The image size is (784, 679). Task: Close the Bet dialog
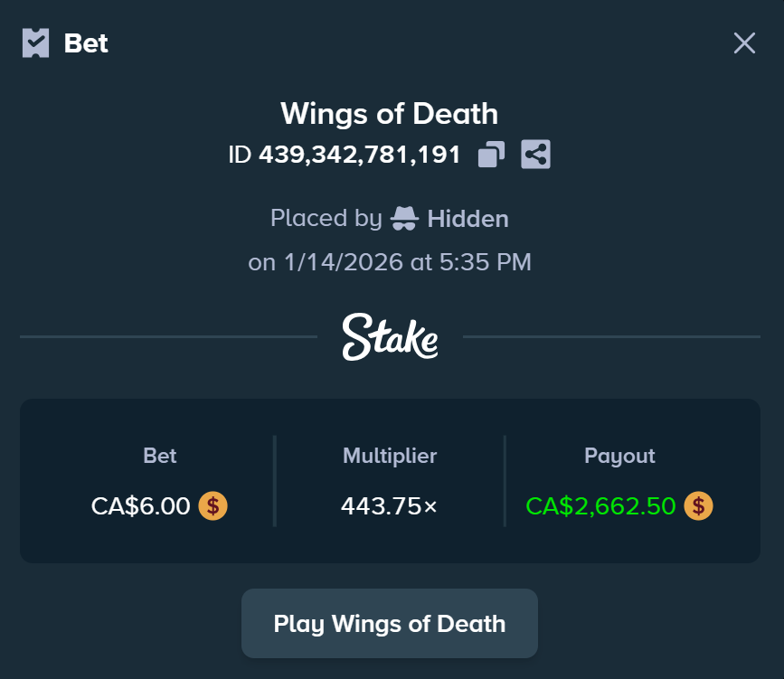(744, 42)
